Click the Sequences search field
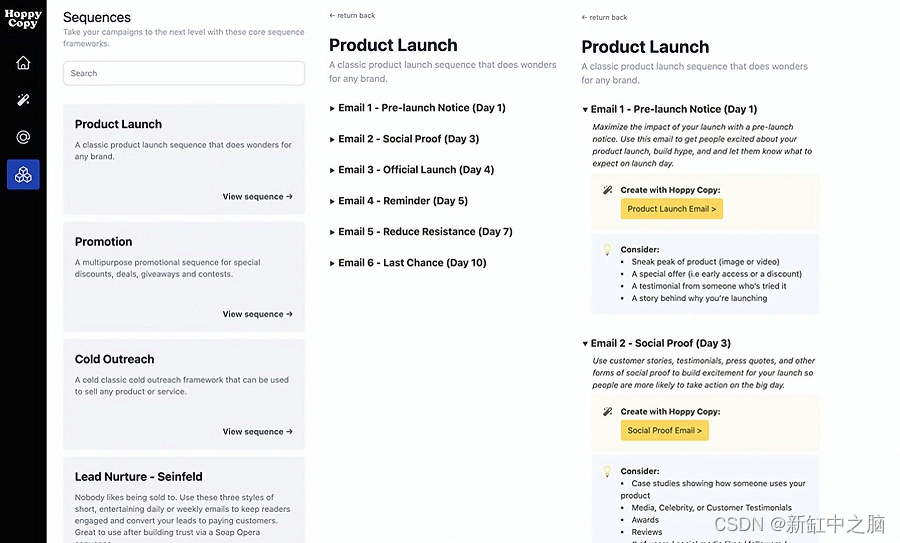The height and width of the screenshot is (543, 900). (x=184, y=73)
